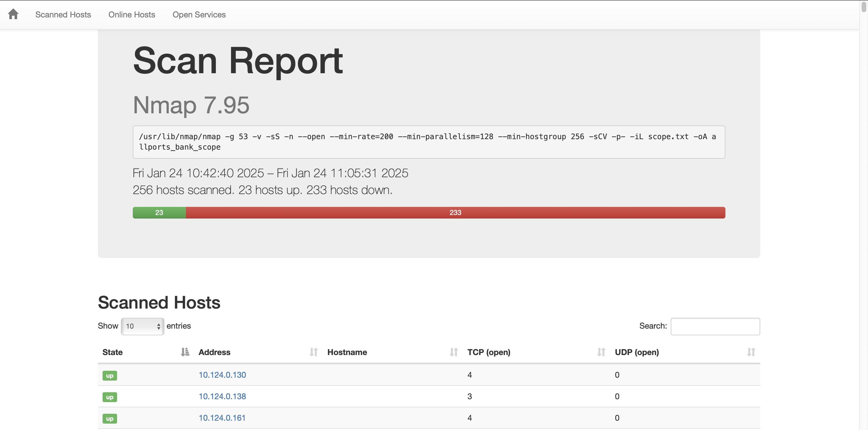The height and width of the screenshot is (430, 868).
Task: Click the 256 hosts scanned summary line
Action: pos(263,190)
